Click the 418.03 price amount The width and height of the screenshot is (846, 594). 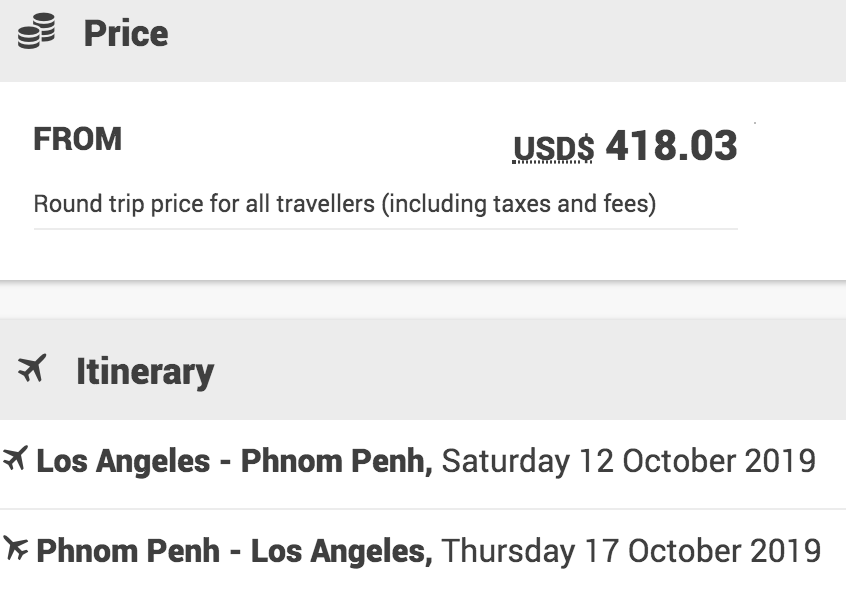(x=671, y=146)
